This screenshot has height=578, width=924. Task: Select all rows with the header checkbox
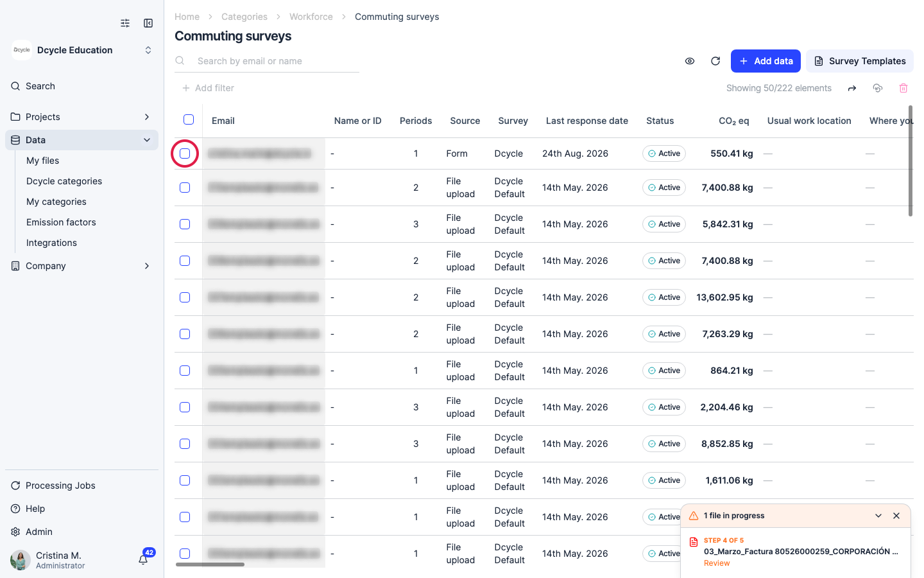(189, 119)
